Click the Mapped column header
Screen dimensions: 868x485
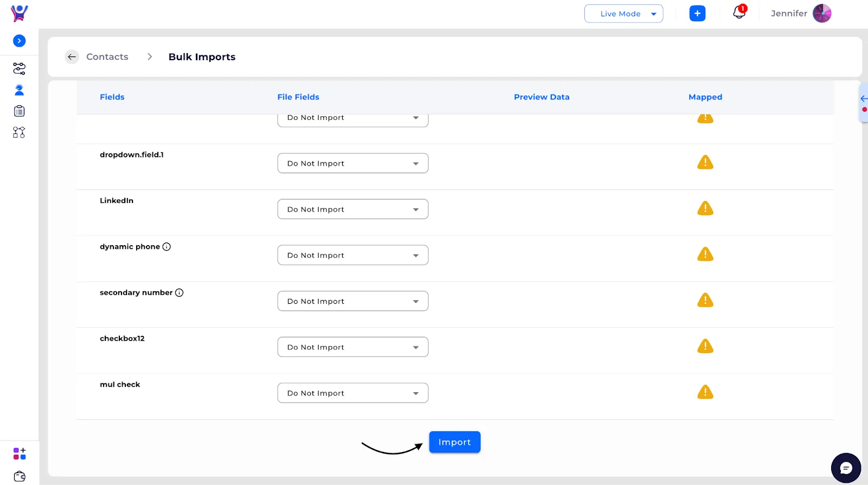705,97
